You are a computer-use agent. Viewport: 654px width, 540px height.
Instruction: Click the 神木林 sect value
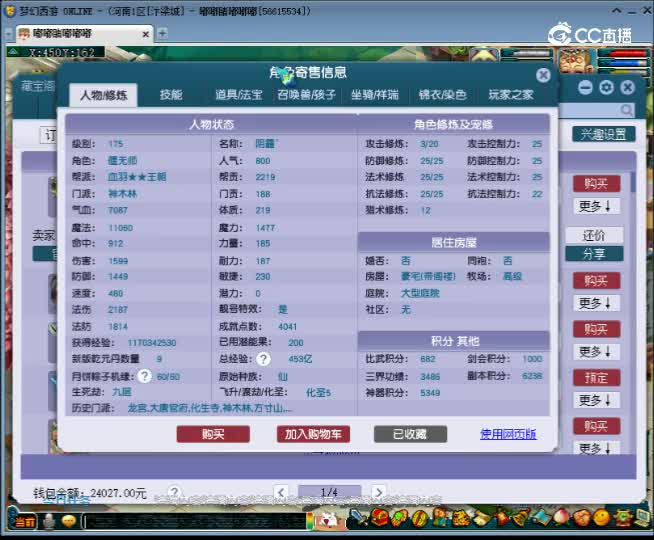click(x=122, y=193)
